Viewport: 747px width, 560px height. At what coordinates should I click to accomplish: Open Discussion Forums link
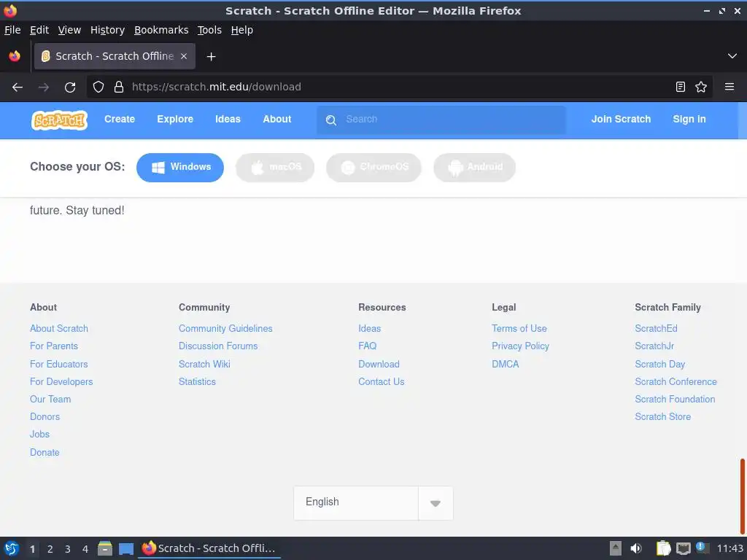tap(218, 346)
